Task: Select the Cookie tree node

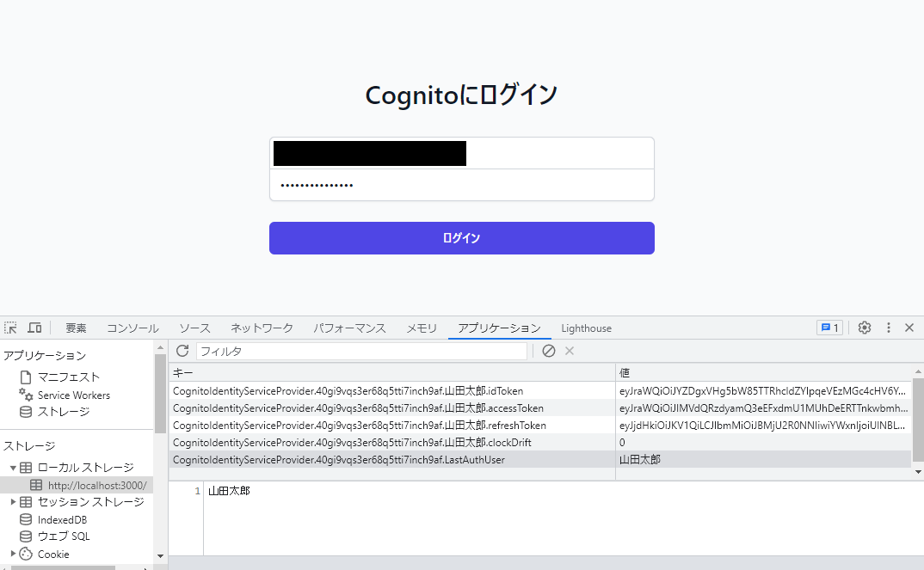Action: [x=53, y=555]
